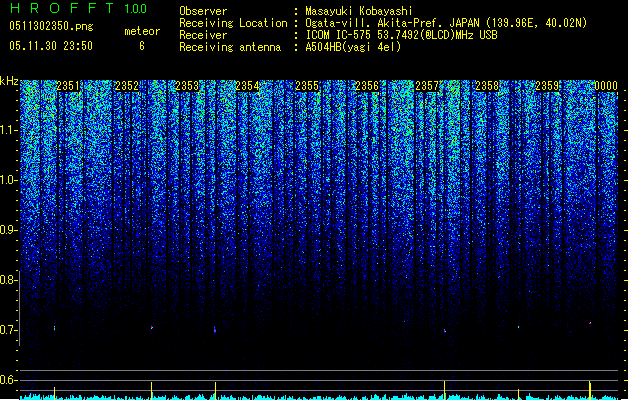
Task: Click the echo dot between 2358 and 2359
Action: pyautogui.click(x=518, y=327)
